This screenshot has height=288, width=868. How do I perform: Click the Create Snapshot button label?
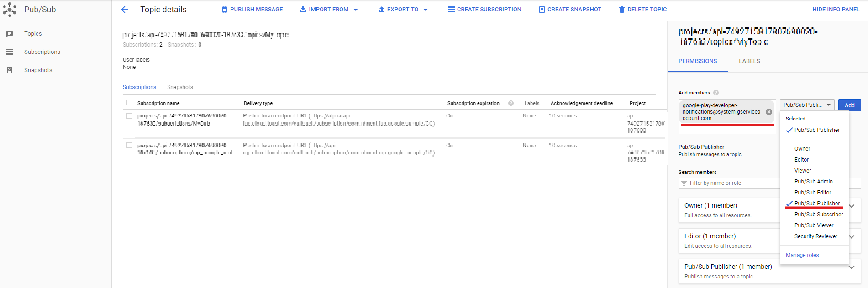574,10
